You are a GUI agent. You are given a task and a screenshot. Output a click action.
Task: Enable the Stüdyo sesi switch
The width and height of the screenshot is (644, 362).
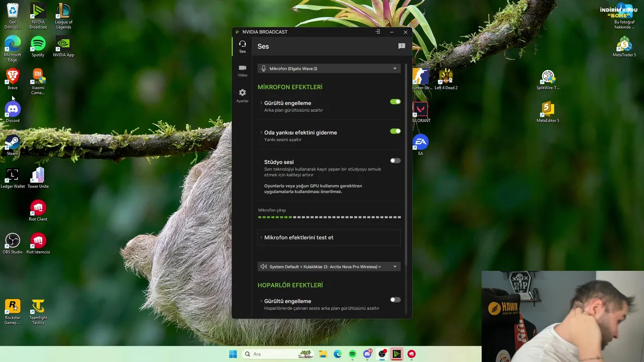(395, 161)
